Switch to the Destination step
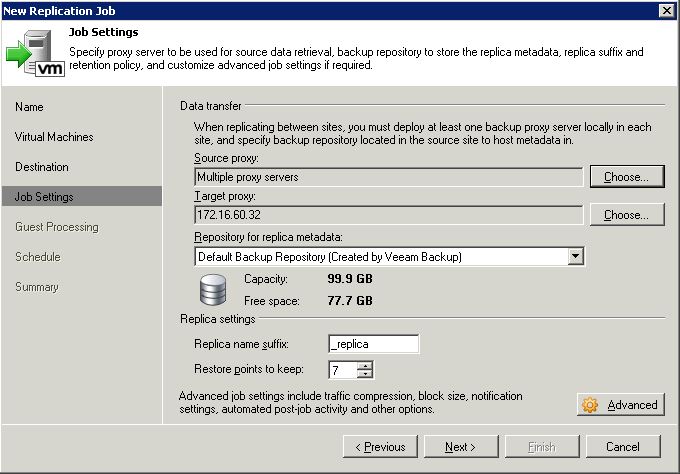This screenshot has height=474, width=680. tap(42, 167)
